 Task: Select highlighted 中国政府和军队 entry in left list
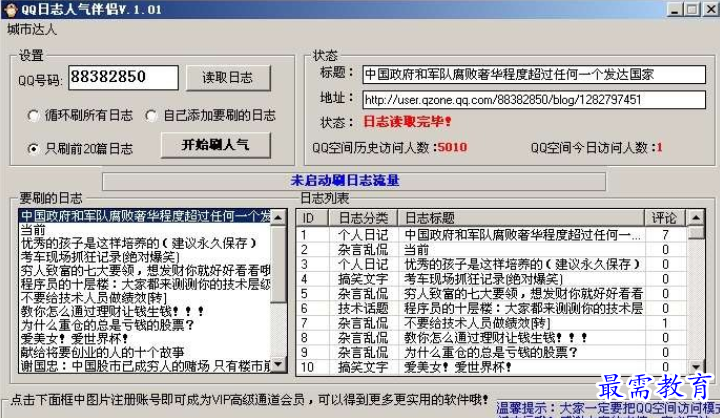(x=145, y=216)
